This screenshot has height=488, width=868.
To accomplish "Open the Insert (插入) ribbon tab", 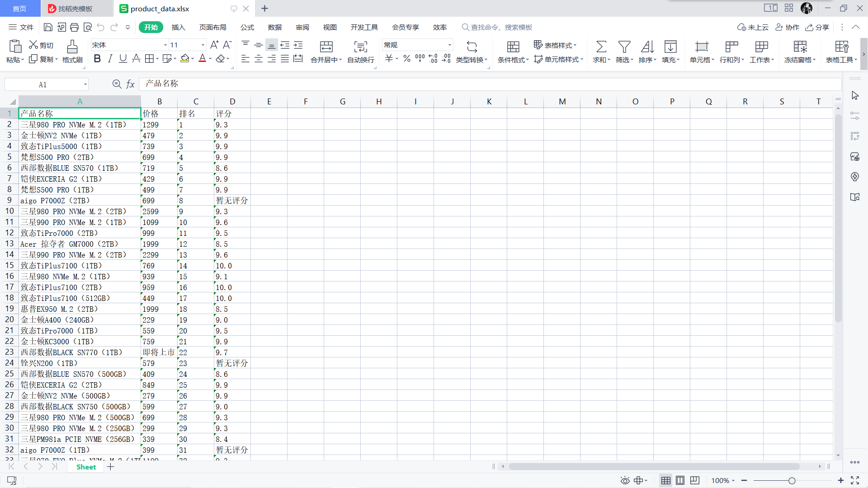I will pyautogui.click(x=178, y=28).
